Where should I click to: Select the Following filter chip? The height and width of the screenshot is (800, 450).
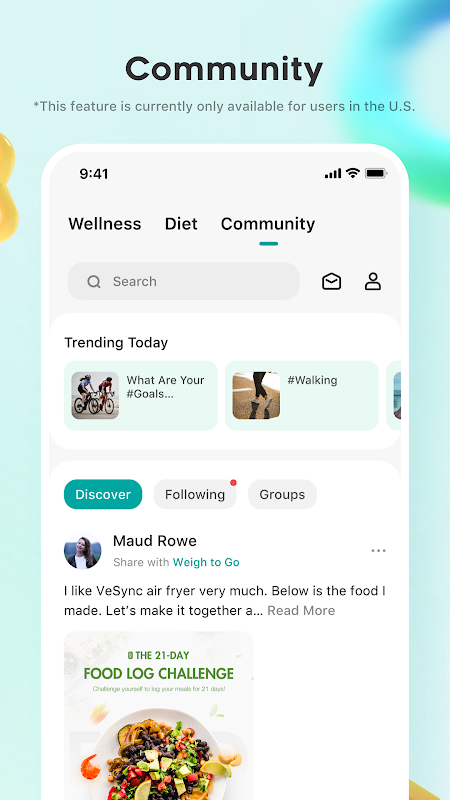point(195,494)
